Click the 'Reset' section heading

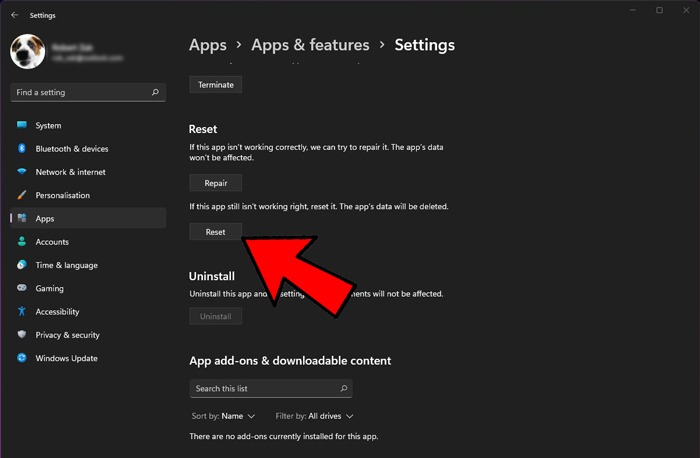(x=203, y=129)
